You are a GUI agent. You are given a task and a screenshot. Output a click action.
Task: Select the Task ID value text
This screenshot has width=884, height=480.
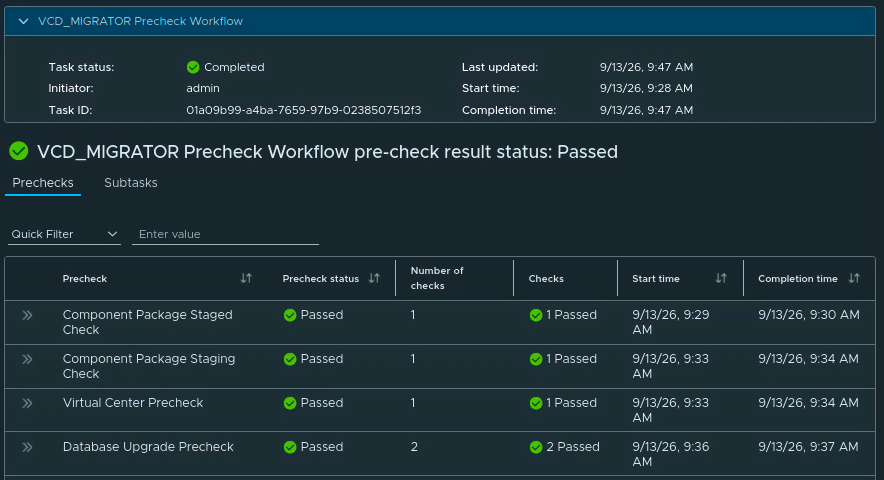pyautogui.click(x=303, y=110)
